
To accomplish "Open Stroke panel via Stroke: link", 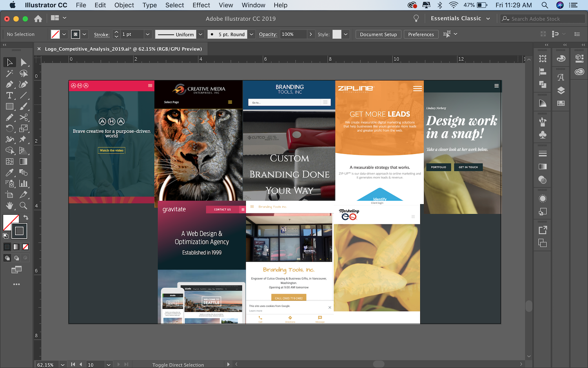I will coord(102,35).
